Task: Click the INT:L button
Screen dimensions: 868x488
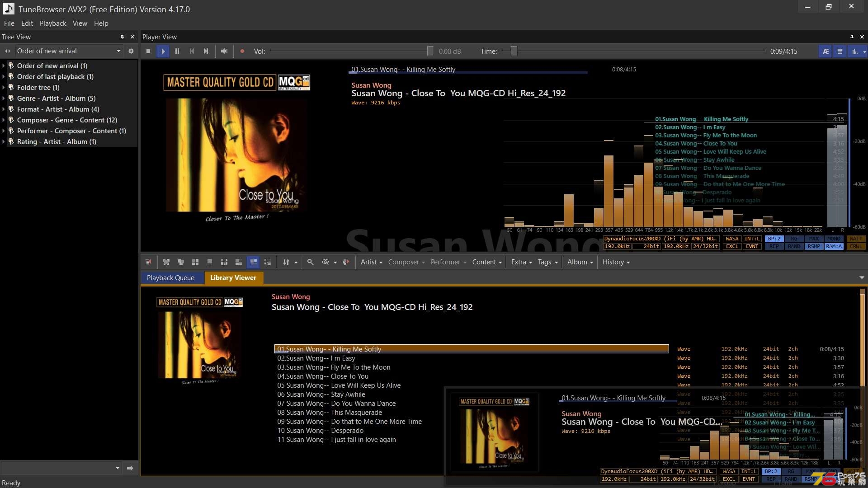Action: click(x=752, y=239)
